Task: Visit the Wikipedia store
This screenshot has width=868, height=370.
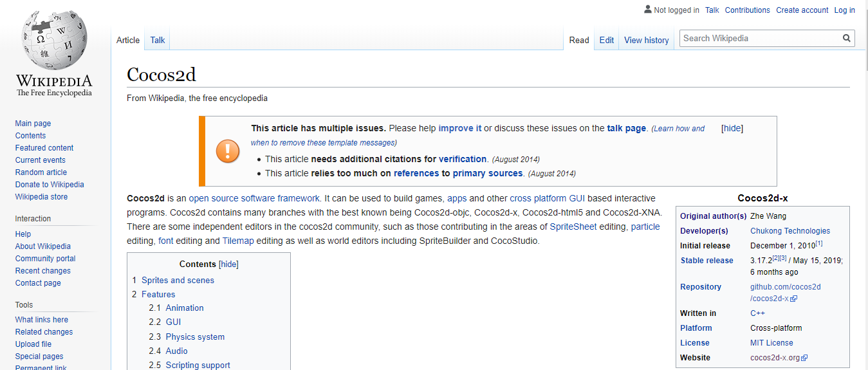Action: pyautogui.click(x=42, y=197)
